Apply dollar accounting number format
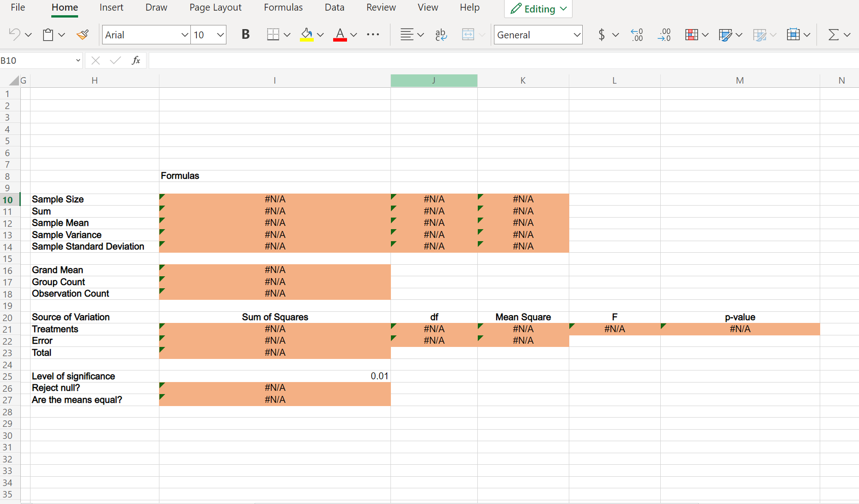Screen dimensions: 859x504 (601, 35)
